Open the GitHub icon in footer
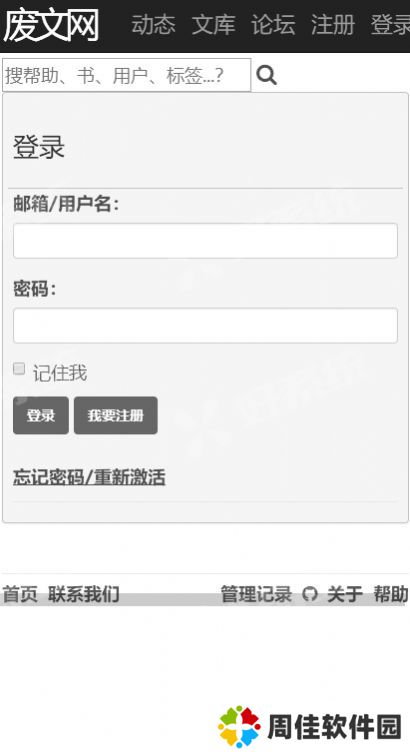 [310, 595]
